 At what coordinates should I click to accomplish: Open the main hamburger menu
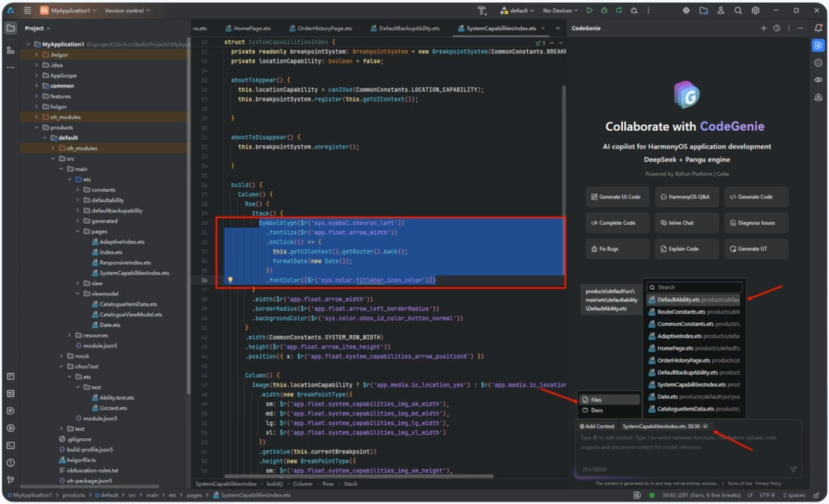click(27, 11)
